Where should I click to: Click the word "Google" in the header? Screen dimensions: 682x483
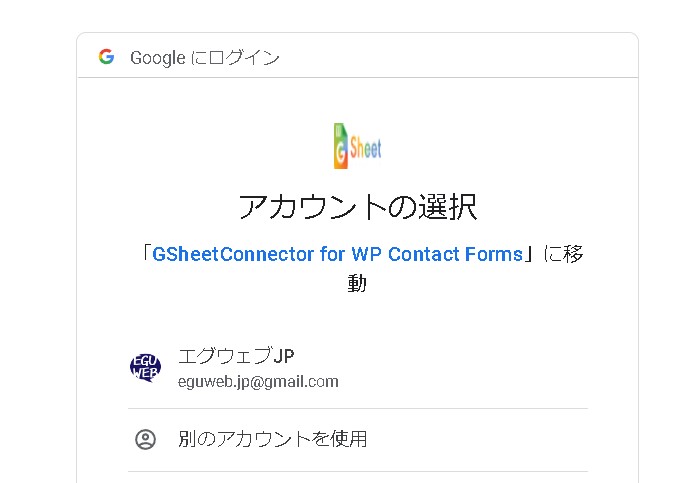(157, 58)
